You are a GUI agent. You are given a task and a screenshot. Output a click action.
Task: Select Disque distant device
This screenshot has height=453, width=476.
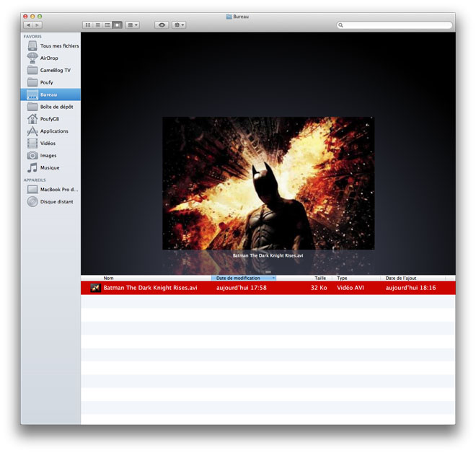50,201
